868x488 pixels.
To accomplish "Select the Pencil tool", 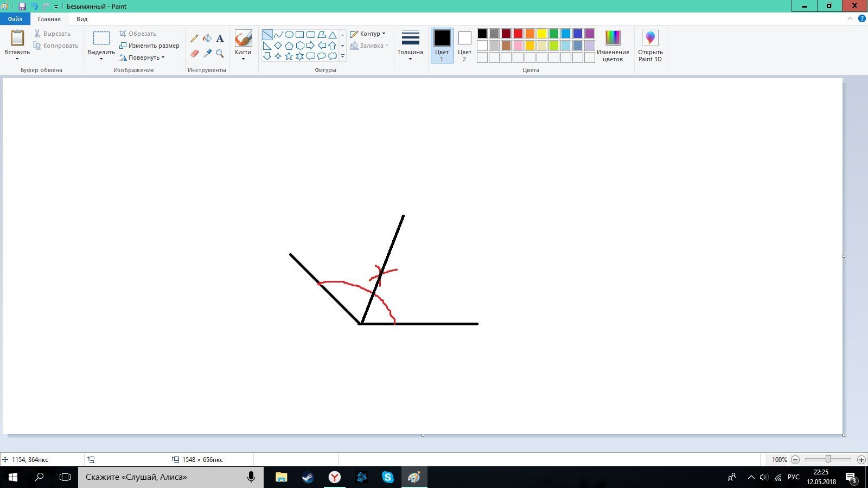I will 194,38.
